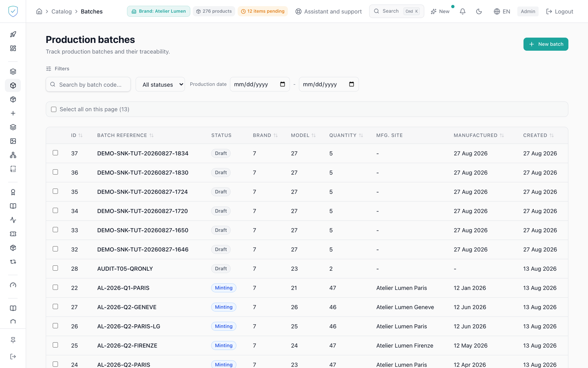This screenshot has width=588, height=368.
Task: Open first production date calendar picker
Action: tap(283, 84)
